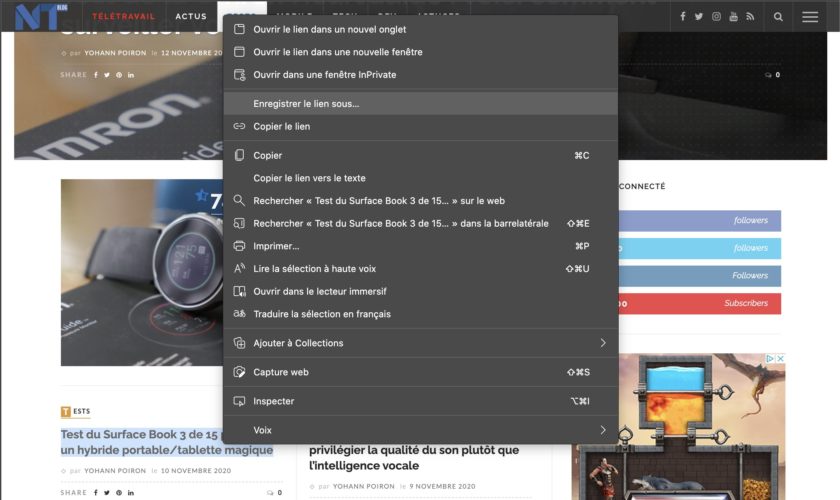840x500 pixels.
Task: Close the ad using X icon
Action: tap(780, 359)
